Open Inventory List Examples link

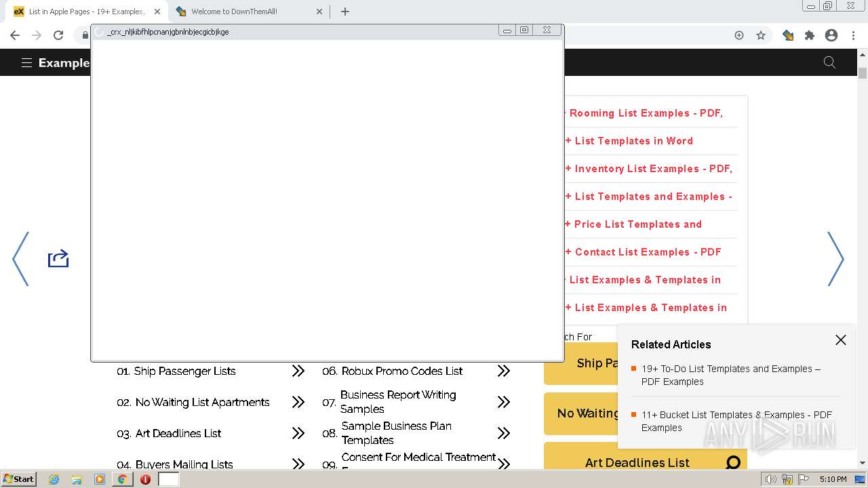coord(649,169)
